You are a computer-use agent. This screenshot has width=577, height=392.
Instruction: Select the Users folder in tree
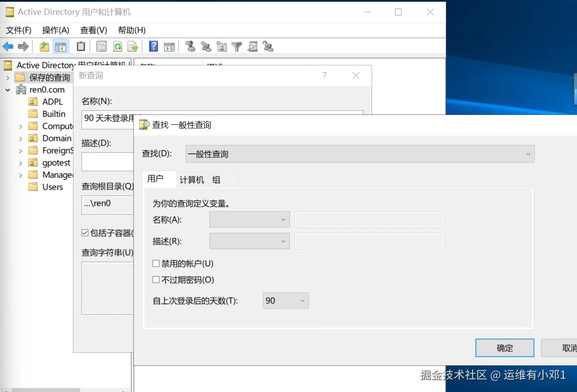(x=52, y=187)
